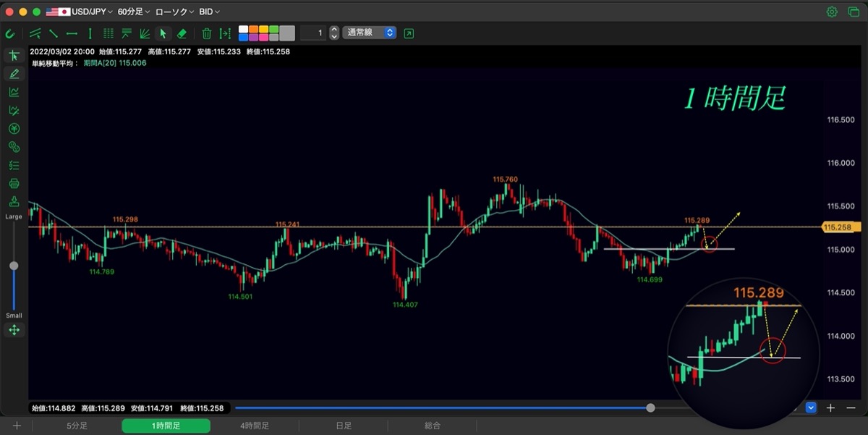
Task: Open the 60分足 timeframe dropdown
Action: [x=134, y=12]
